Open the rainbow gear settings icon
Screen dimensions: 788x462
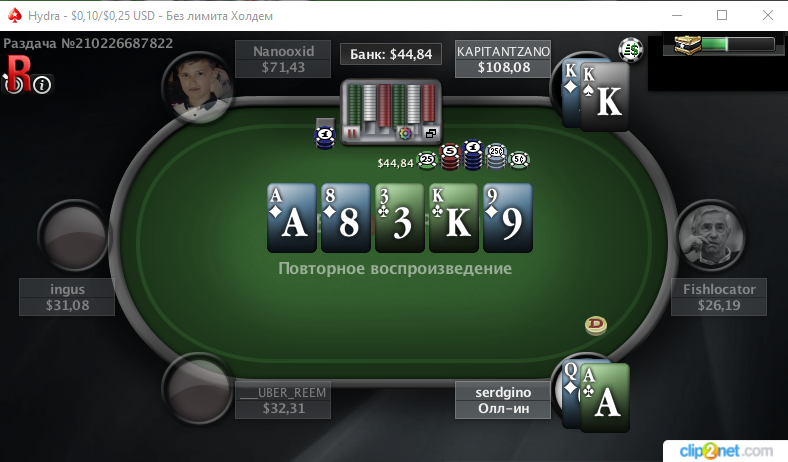pyautogui.click(x=405, y=133)
